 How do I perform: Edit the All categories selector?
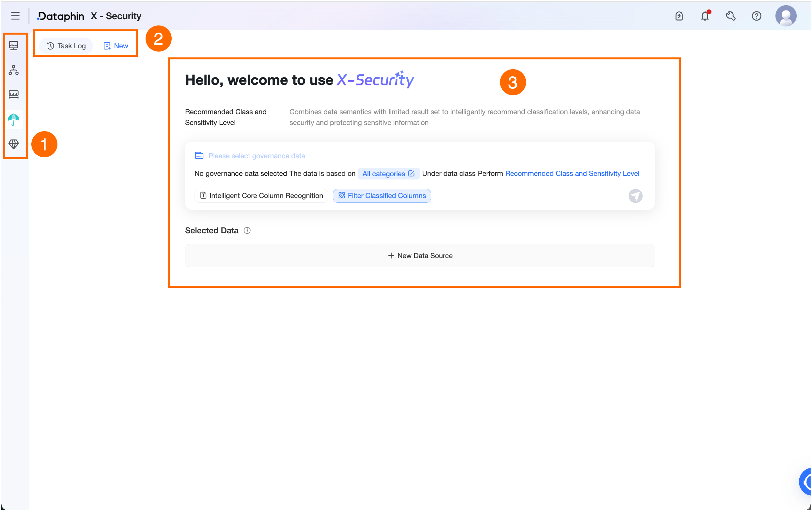pyautogui.click(x=388, y=174)
